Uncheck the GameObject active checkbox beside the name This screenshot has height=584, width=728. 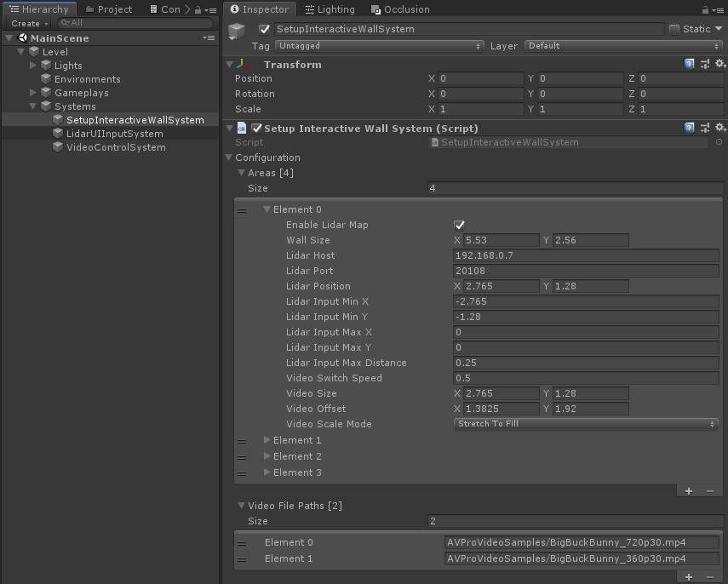tap(264, 29)
